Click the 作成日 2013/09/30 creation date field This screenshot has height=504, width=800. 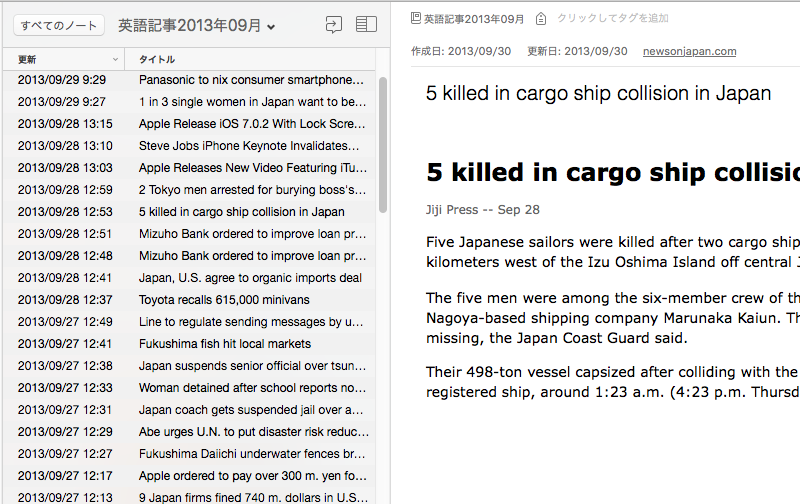click(x=461, y=51)
